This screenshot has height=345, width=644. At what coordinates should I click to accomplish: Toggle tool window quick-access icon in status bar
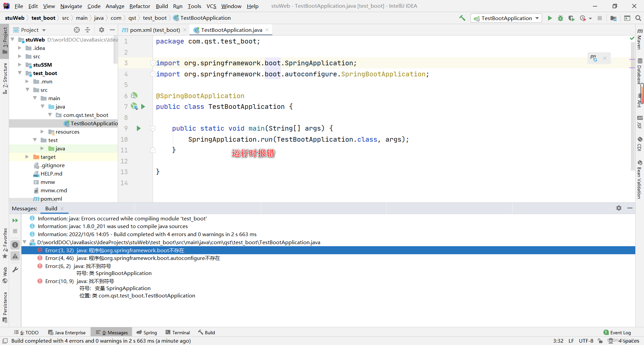tap(5, 341)
